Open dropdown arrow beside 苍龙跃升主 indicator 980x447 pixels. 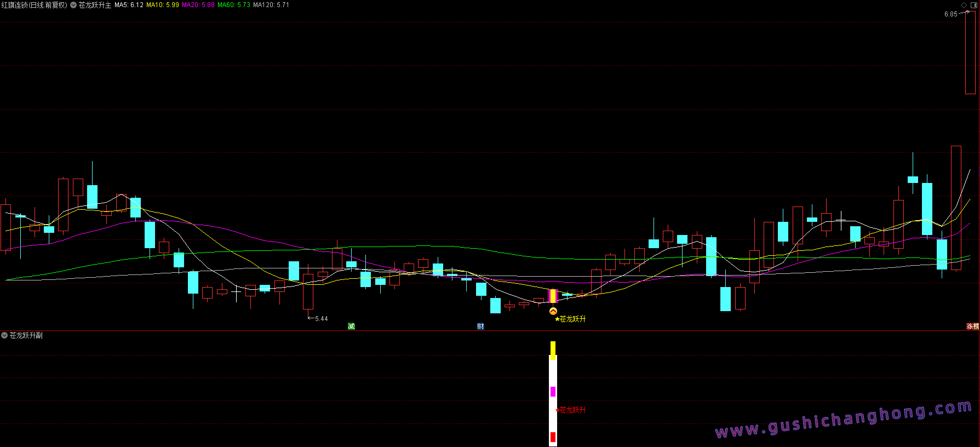(73, 5)
